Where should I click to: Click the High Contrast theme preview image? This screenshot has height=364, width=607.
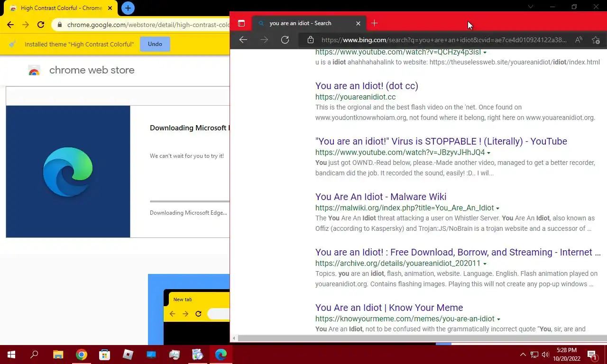[x=189, y=309]
